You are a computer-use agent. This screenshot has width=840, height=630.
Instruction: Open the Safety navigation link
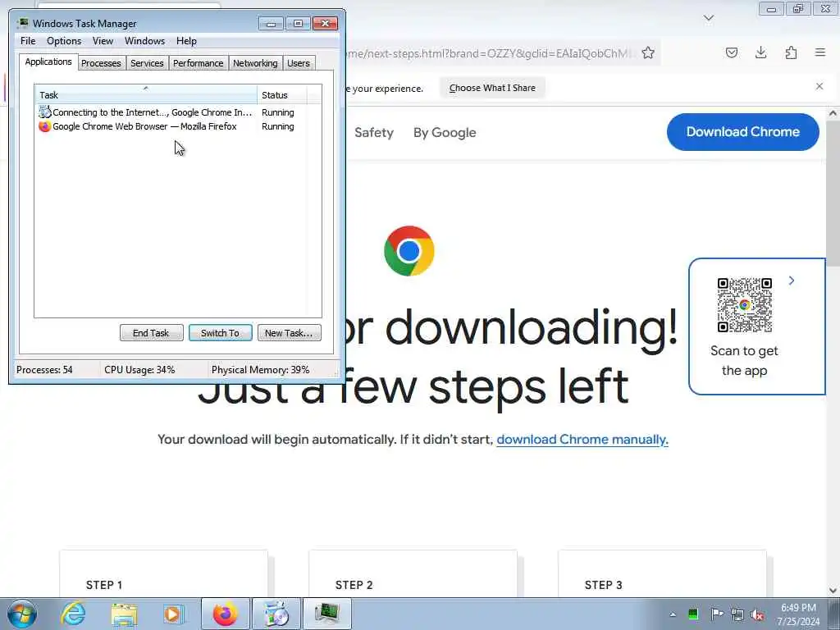pyautogui.click(x=374, y=132)
